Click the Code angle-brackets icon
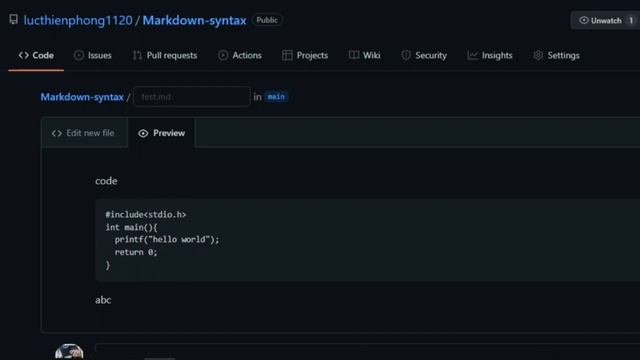Image resolution: width=640 pixels, height=360 pixels. 24,55
